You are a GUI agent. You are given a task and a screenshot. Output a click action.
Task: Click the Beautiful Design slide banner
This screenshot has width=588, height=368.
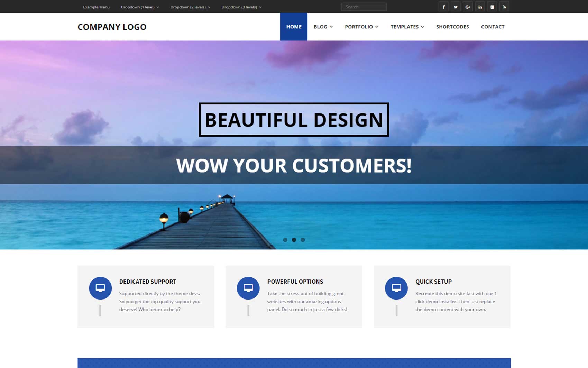294,120
